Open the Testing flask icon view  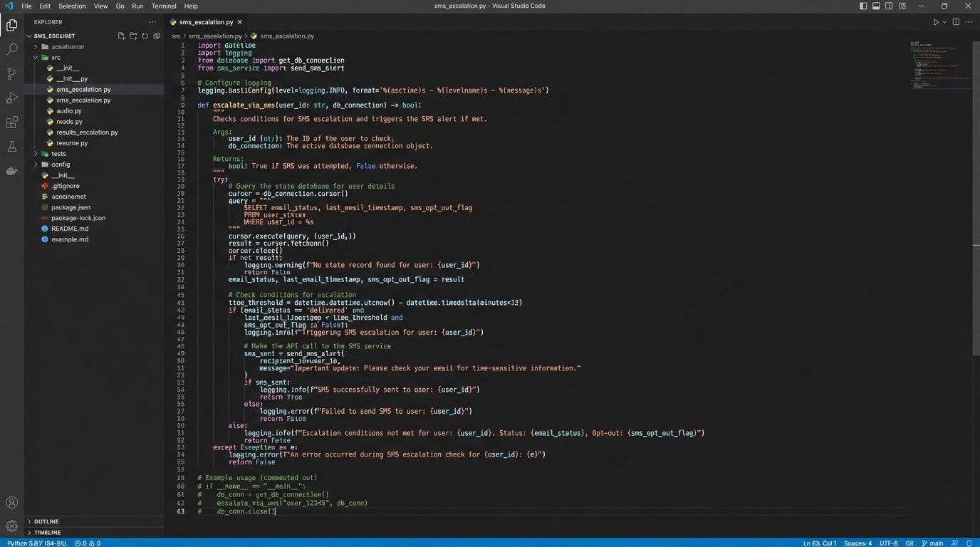pyautogui.click(x=12, y=147)
